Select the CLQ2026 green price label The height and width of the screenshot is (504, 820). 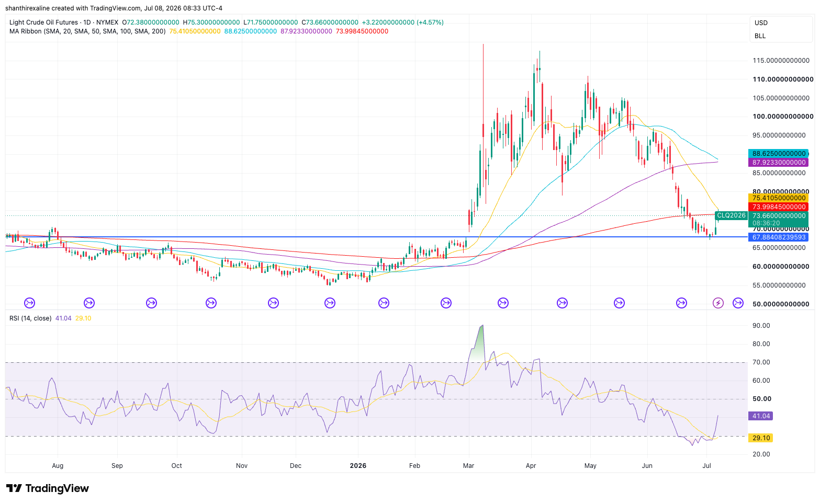pos(731,215)
